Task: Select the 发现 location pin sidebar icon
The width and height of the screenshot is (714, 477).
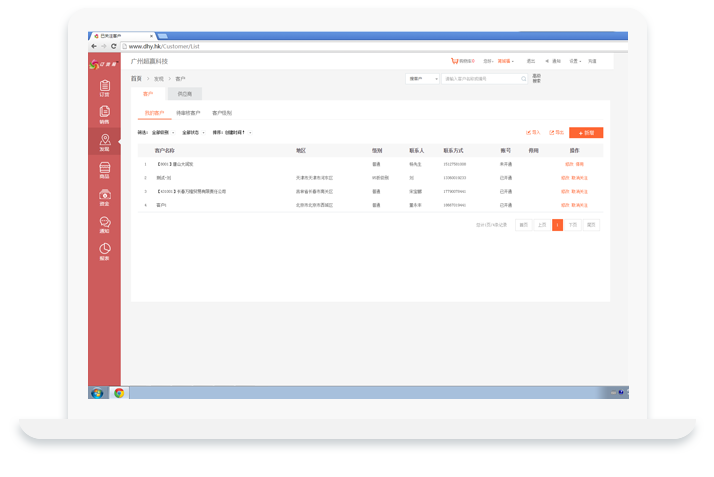Action: pos(104,142)
